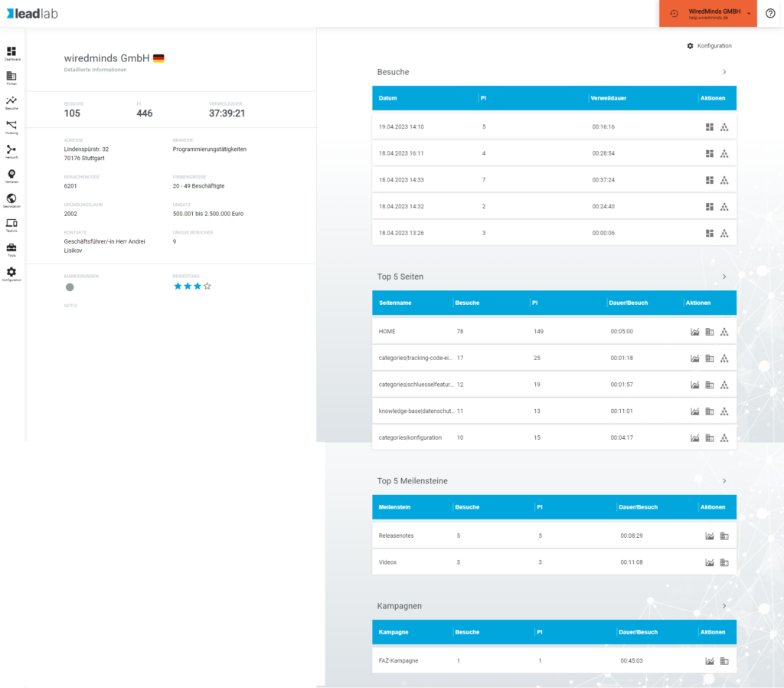Image resolution: width=784 pixels, height=688 pixels.
Task: Click the hierarchy icon for knowledge-base|datenschut row
Action: [x=724, y=411]
